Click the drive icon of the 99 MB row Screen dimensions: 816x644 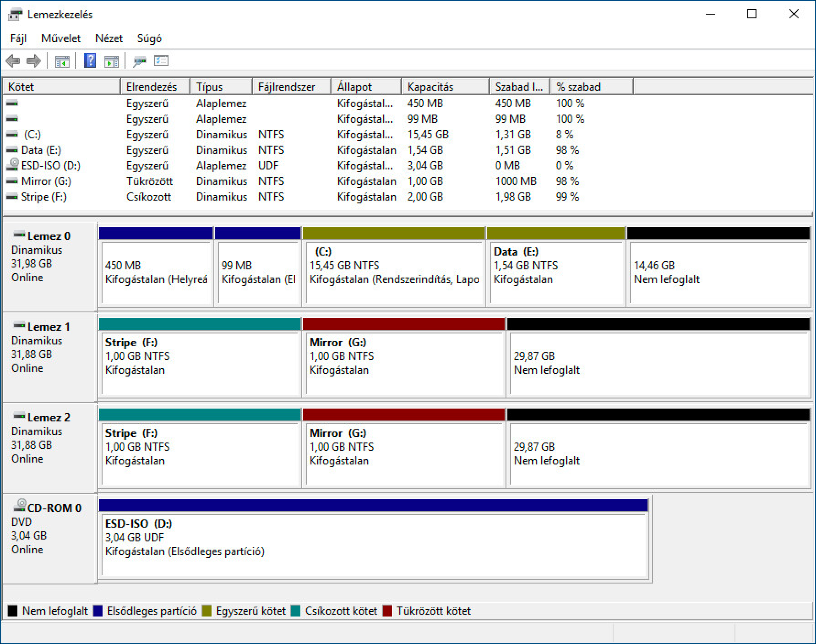click(x=12, y=119)
